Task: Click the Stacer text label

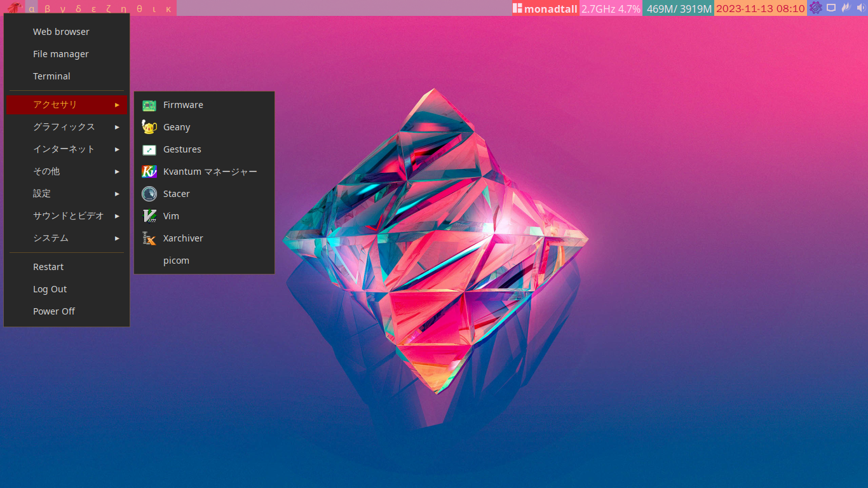Action: point(177,194)
